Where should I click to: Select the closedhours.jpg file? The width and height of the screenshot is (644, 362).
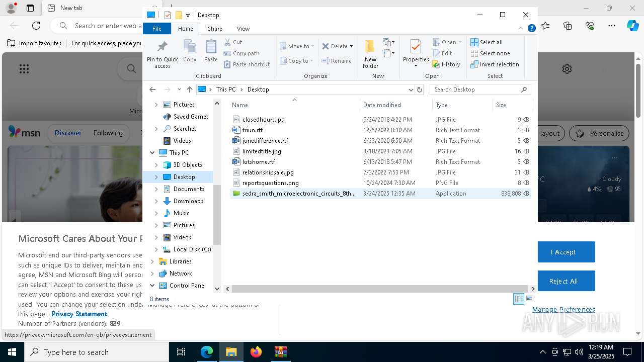point(263,120)
